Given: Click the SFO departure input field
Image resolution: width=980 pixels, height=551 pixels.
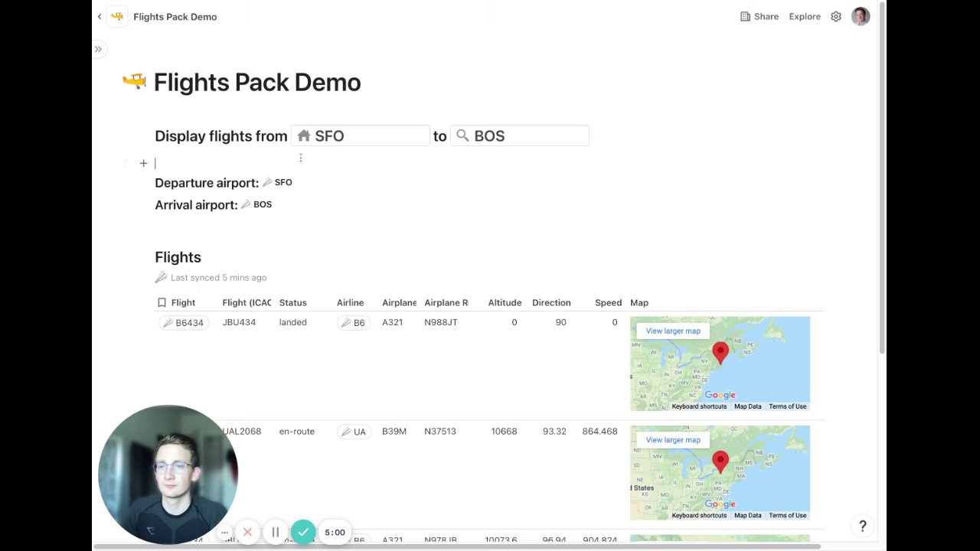Looking at the screenshot, I should pos(361,135).
